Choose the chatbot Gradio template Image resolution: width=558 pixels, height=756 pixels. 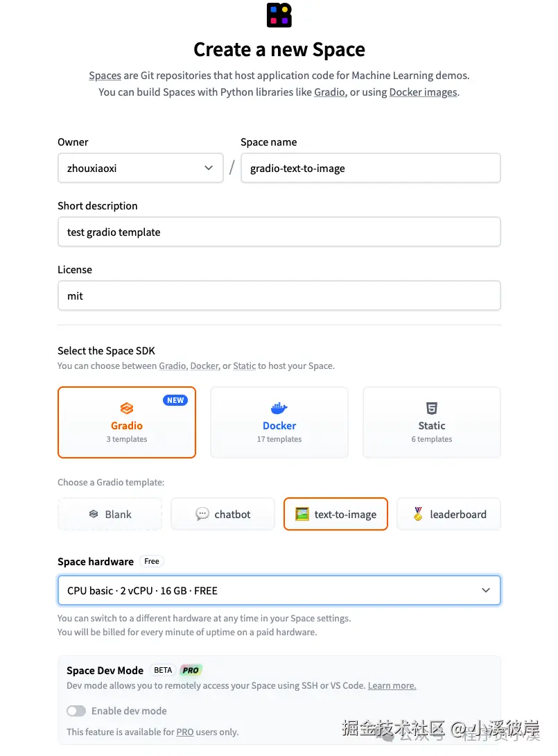pos(223,514)
